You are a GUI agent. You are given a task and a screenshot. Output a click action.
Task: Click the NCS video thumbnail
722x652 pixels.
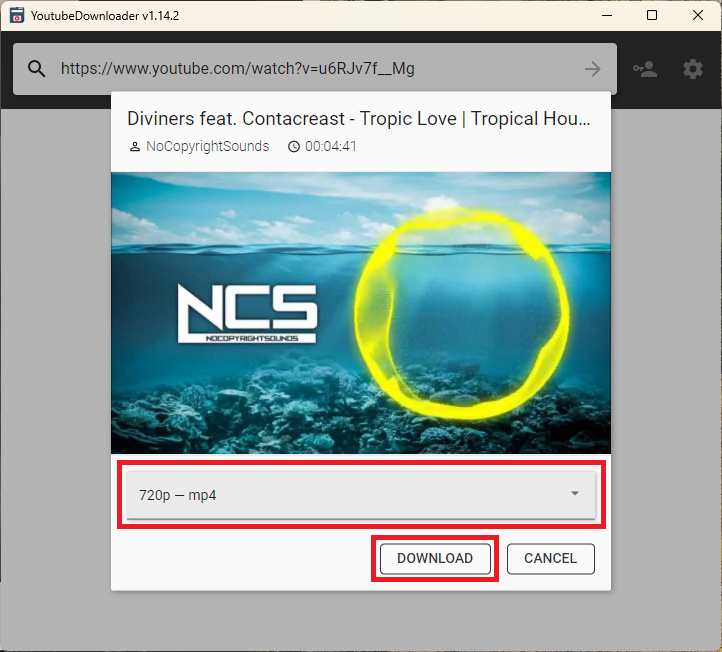click(x=361, y=313)
